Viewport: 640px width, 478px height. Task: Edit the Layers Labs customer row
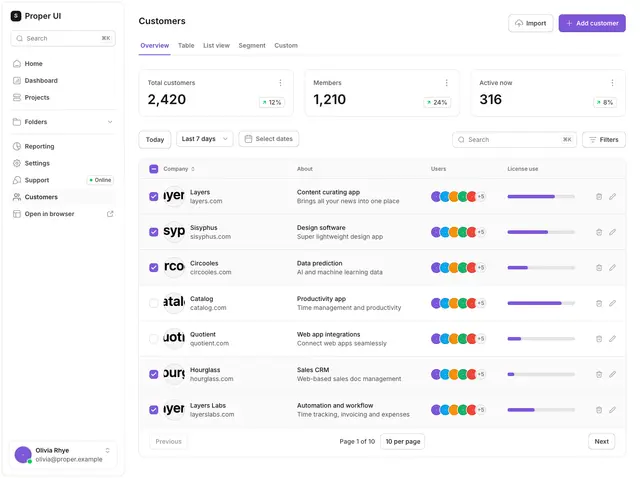(x=612, y=409)
